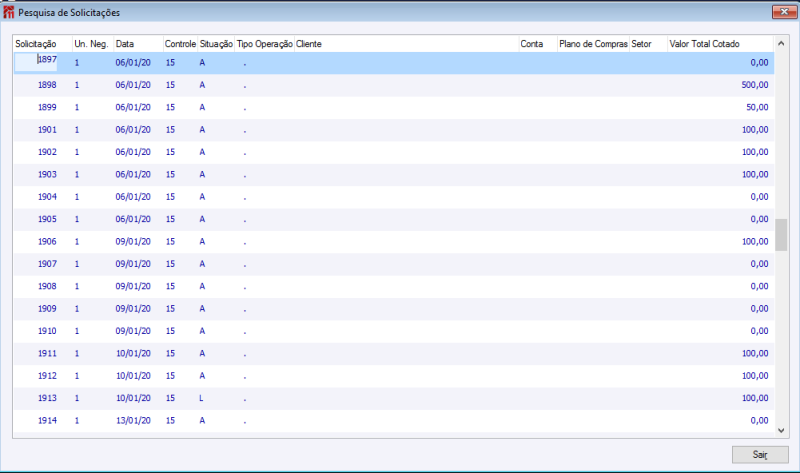Click date 09/01/20 in row 1906
800x473 pixels.
(x=133, y=242)
